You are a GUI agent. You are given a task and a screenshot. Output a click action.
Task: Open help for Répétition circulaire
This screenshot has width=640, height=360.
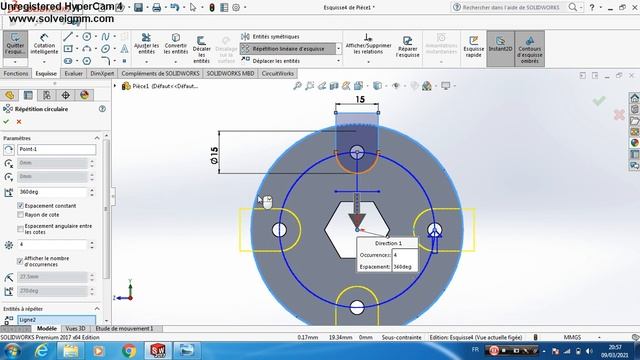click(x=102, y=109)
